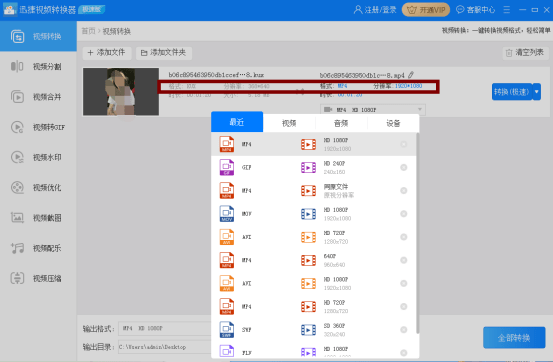The width and height of the screenshot is (553, 362).
Task: Click the format list vertical scrollbar
Action: [418, 233]
